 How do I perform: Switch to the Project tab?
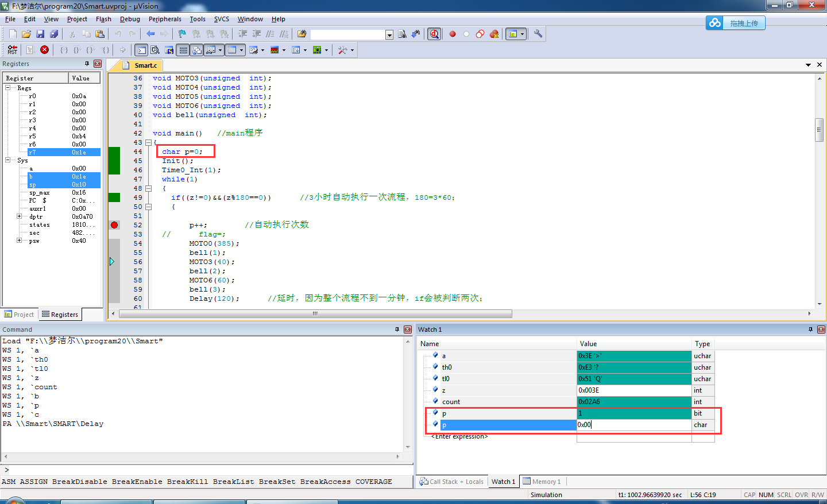(20, 315)
